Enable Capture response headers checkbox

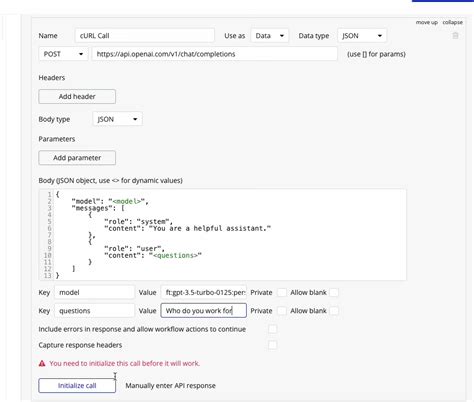(273, 345)
